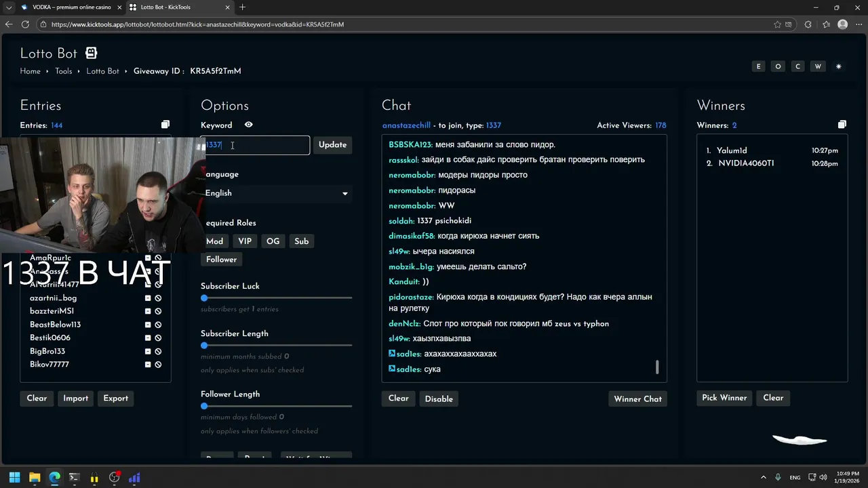Remove entry bazzteriMSI with its minus icon
The width and height of the screenshot is (868, 488).
coord(148,311)
